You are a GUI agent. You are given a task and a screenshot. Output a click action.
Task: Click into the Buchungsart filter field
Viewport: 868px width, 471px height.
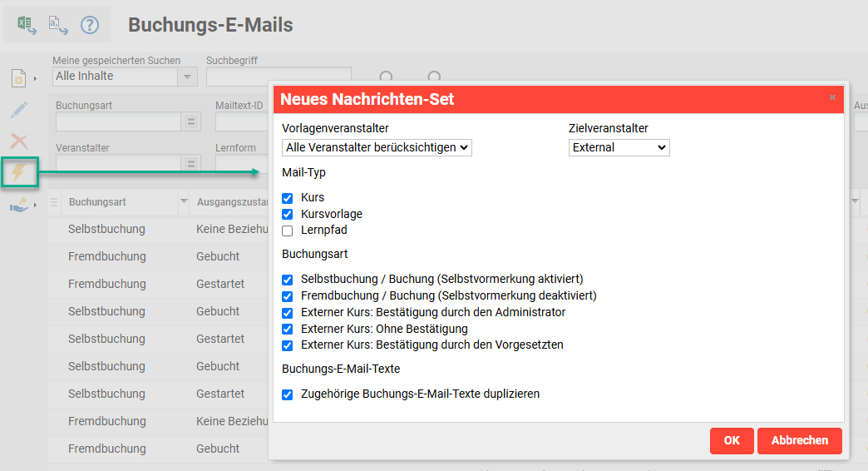118,121
